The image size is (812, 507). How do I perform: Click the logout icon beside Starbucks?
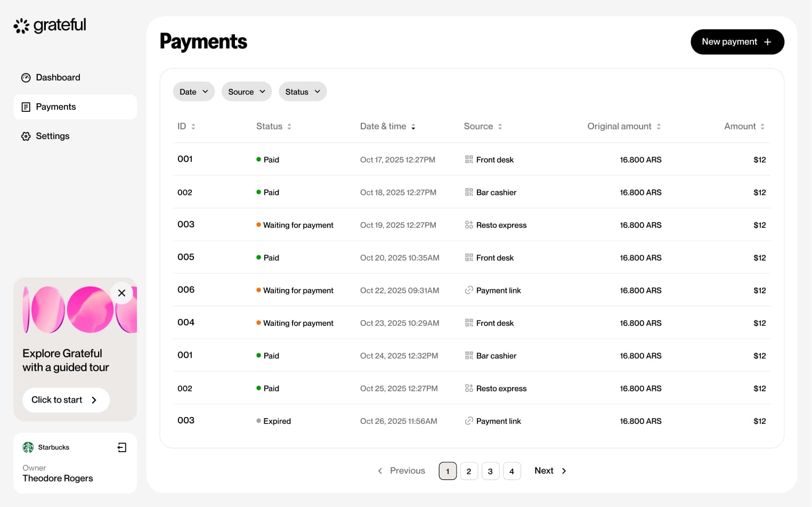[x=122, y=447]
